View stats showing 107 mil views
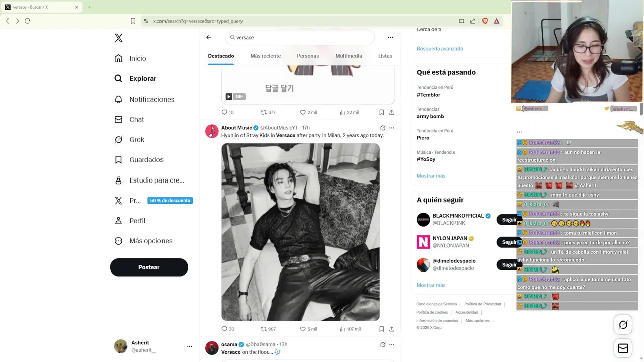This screenshot has height=362, width=644. [350, 329]
